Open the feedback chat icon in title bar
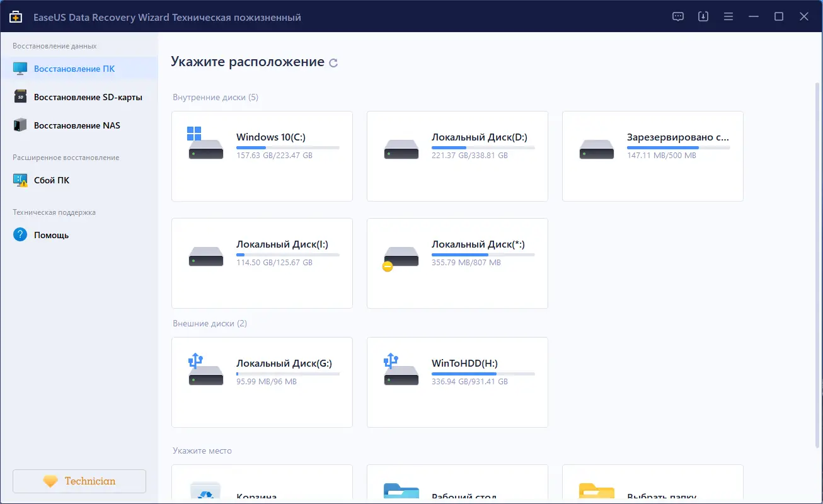Viewport: 823px width, 504px height. (x=677, y=16)
